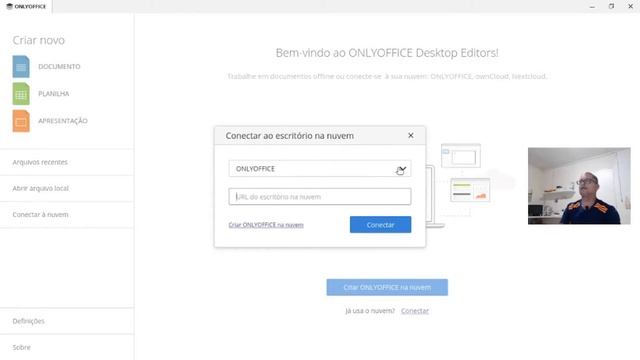Click the APRESENTAÇÃO label under Criar novo

tap(63, 121)
